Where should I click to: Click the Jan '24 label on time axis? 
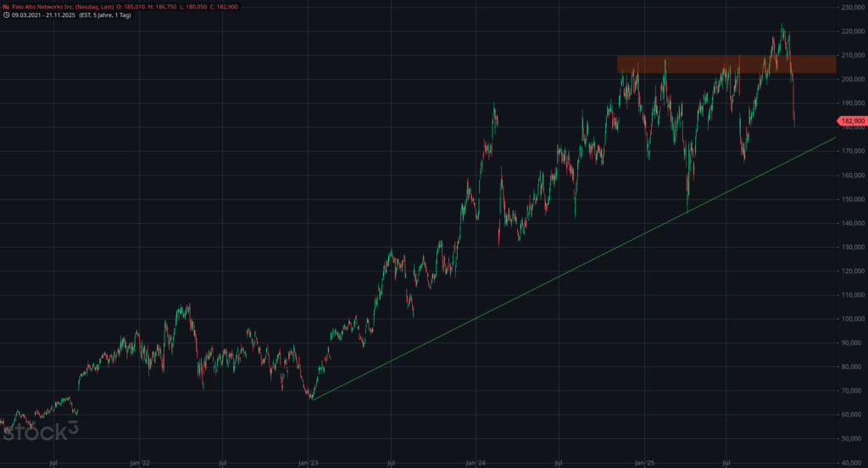476,464
